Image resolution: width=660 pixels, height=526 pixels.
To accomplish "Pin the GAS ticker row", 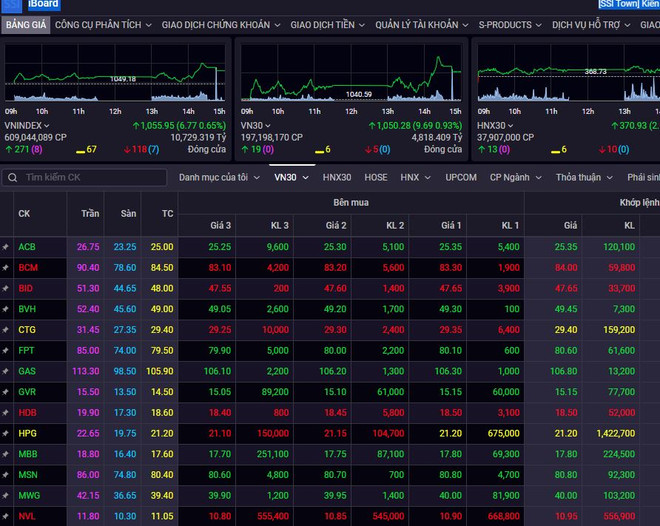I will tap(6, 371).
